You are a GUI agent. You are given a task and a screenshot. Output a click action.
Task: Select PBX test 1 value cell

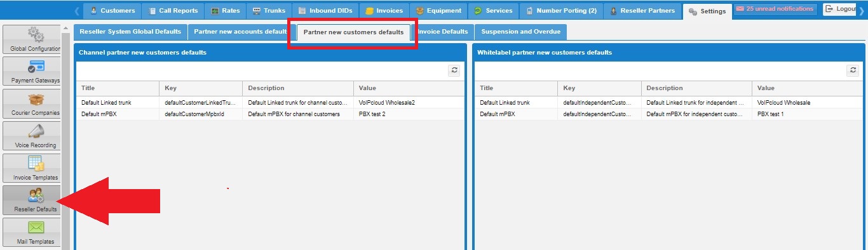click(x=807, y=114)
